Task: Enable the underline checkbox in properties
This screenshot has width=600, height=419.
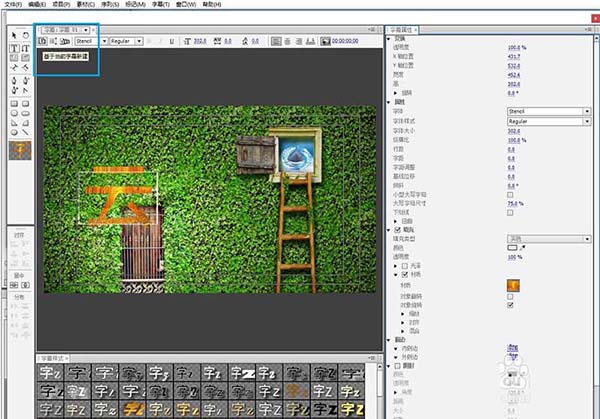Action: (x=510, y=212)
